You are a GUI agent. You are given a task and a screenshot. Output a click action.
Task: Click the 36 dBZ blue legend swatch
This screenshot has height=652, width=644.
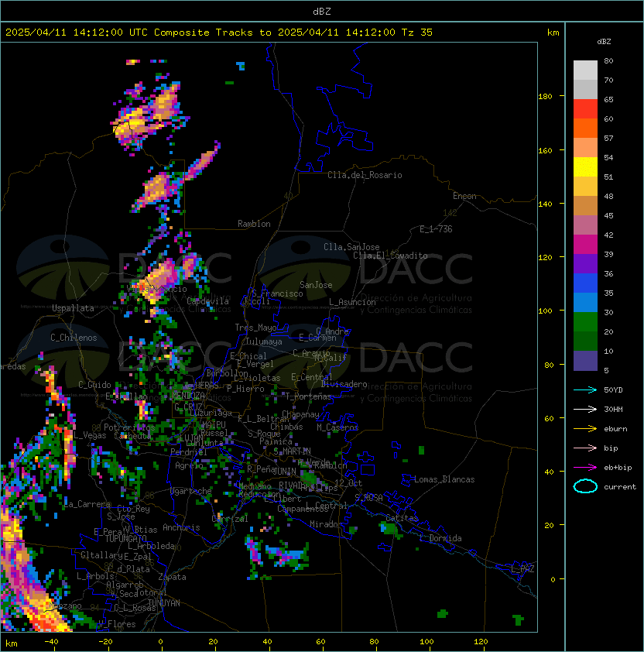[x=585, y=283]
